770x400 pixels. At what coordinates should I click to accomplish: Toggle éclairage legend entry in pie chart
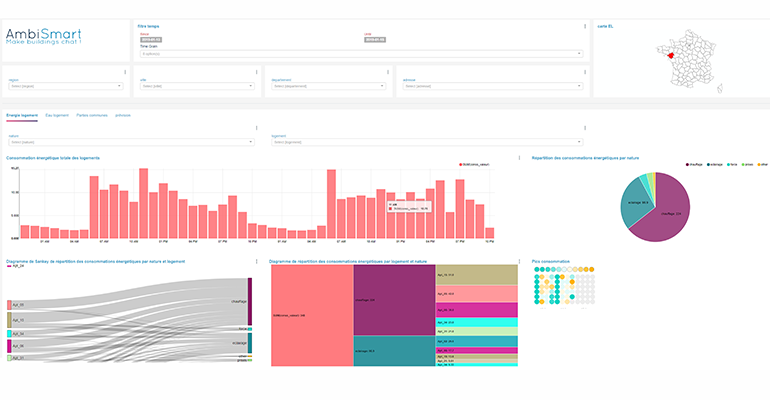[715, 163]
